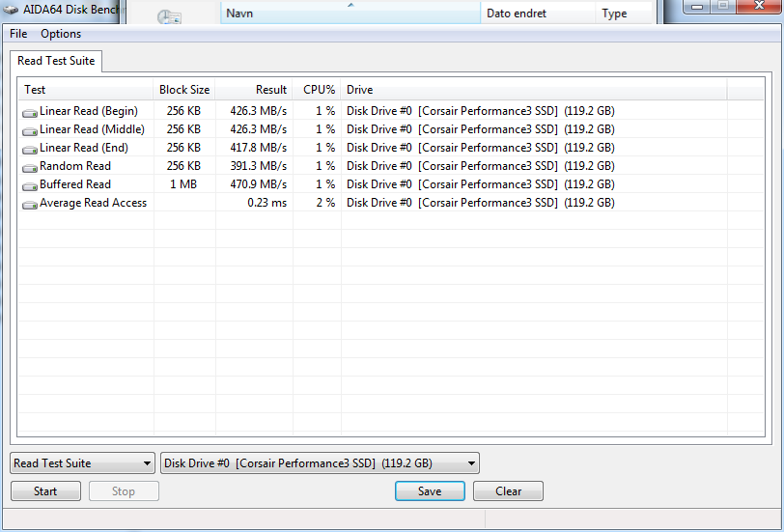This screenshot has width=784, height=532.
Task: Sort by the Drive column header
Action: click(534, 90)
